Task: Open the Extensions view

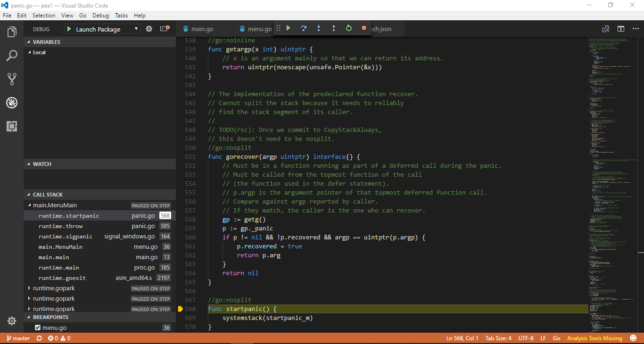Action: tap(12, 126)
